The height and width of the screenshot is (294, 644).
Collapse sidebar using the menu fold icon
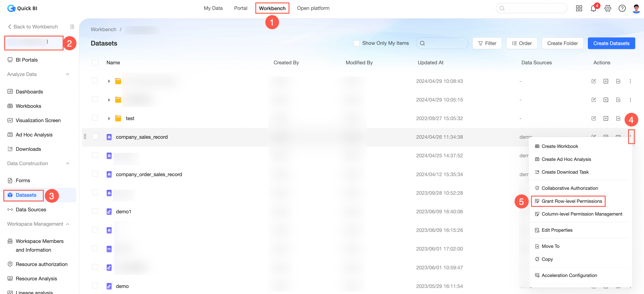coord(72,27)
